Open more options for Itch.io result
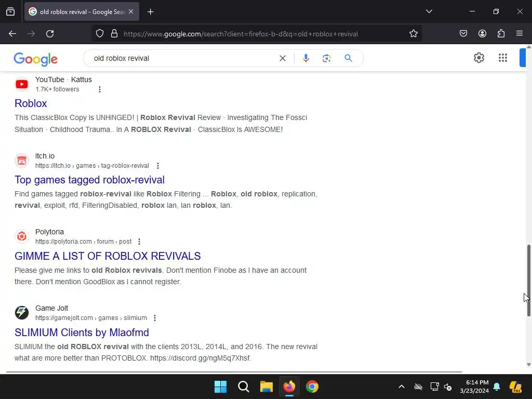This screenshot has height=399, width=532. pos(158,166)
